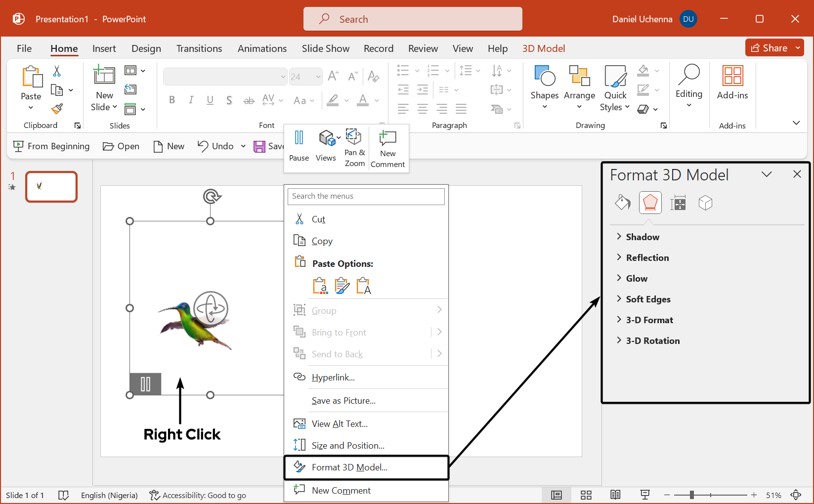Adjust the zoom slider in status bar

tap(692, 495)
